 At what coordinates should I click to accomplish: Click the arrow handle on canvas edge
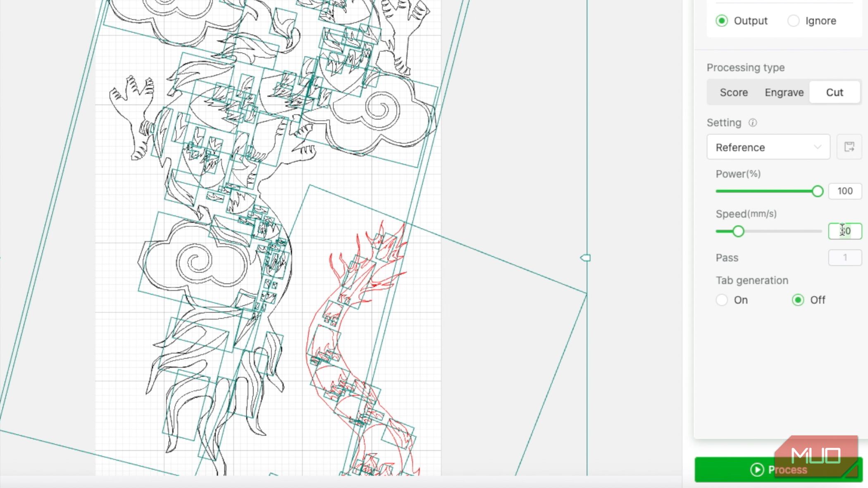click(x=585, y=257)
